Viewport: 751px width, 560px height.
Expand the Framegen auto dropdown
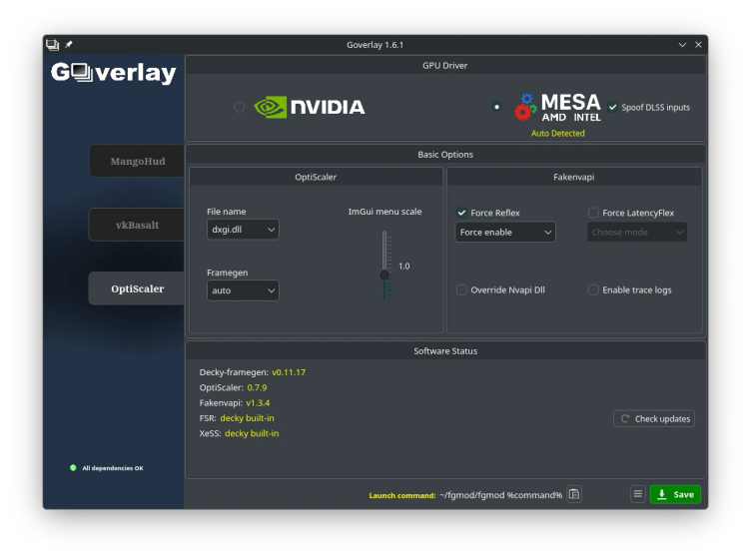[x=243, y=290]
